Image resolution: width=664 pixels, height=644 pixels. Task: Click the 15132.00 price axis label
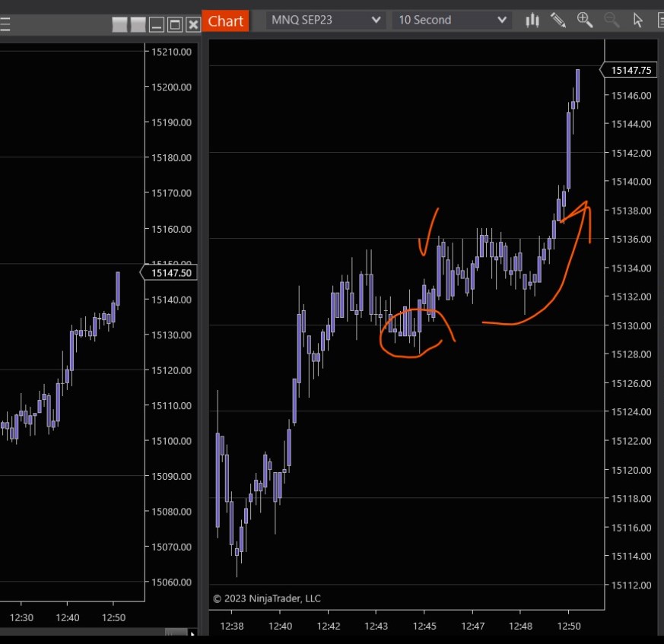pyautogui.click(x=631, y=297)
